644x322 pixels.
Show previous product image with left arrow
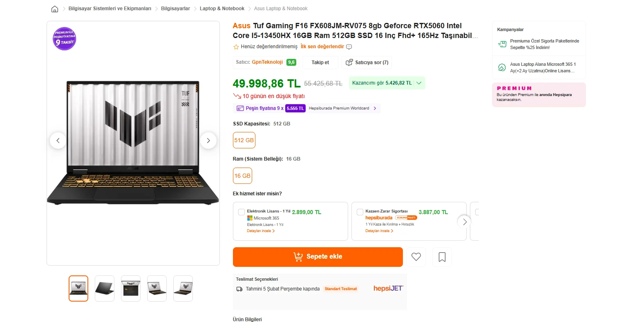click(x=58, y=141)
